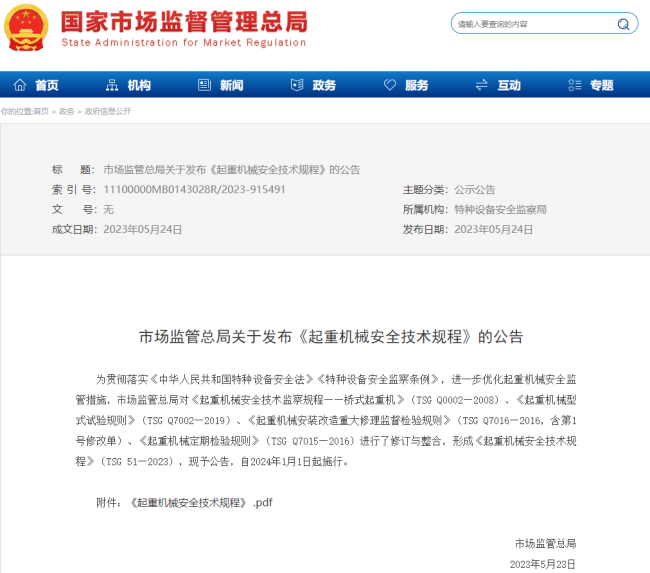Open the 新闻 navigation menu item
Screen dimensions: 650x573
[231, 85]
